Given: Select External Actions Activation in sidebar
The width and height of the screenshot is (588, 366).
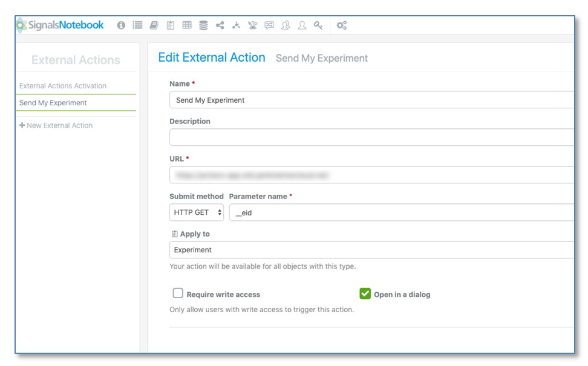Looking at the screenshot, I should coord(63,86).
